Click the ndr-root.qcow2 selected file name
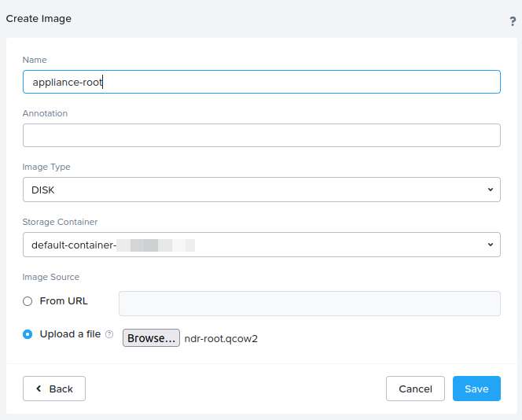 221,339
